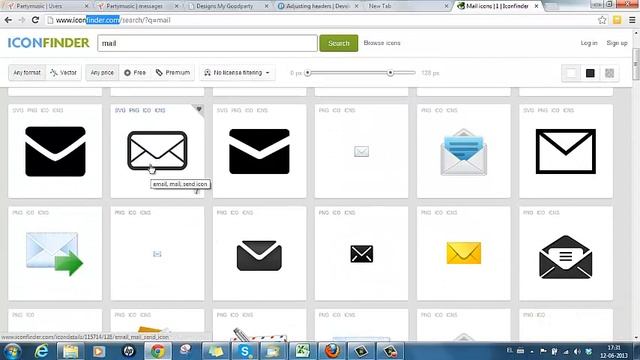The width and height of the screenshot is (640, 360).
Task: Open the HP taskbar icon
Action: pyautogui.click(x=128, y=351)
